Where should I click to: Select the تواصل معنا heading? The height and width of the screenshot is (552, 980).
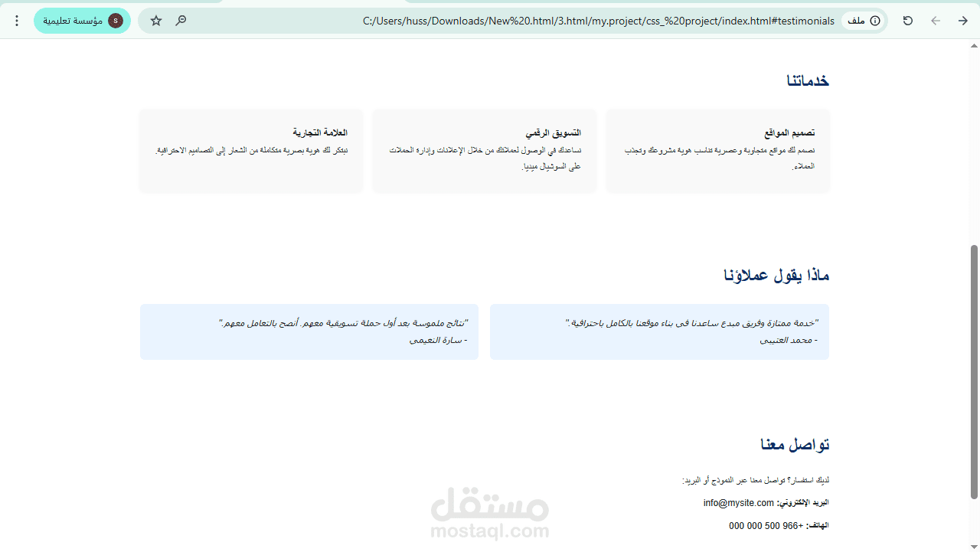pos(795,445)
